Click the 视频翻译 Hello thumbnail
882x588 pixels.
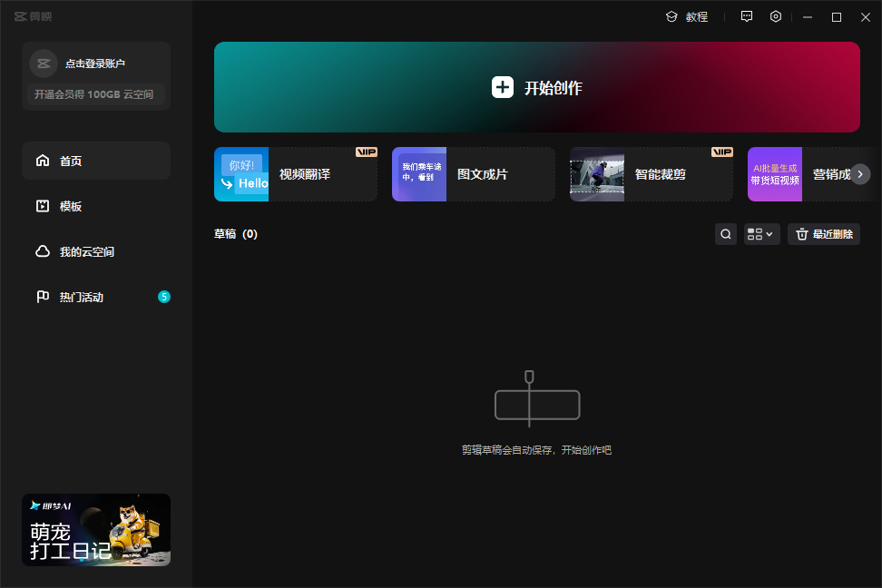tap(241, 174)
